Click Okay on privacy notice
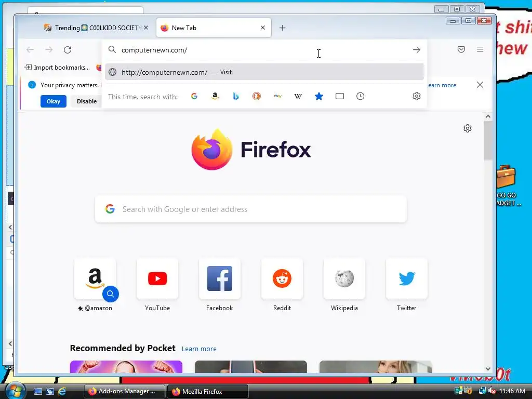This screenshot has height=399, width=532. pyautogui.click(x=54, y=101)
